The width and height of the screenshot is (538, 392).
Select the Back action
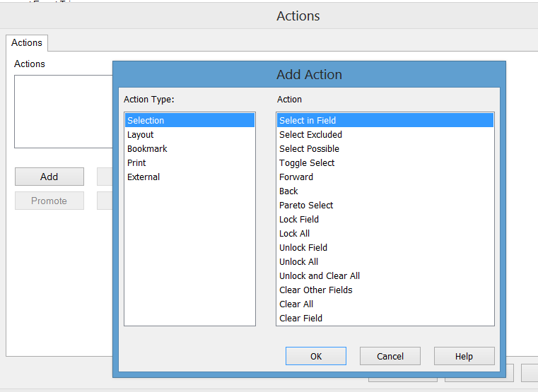(288, 191)
